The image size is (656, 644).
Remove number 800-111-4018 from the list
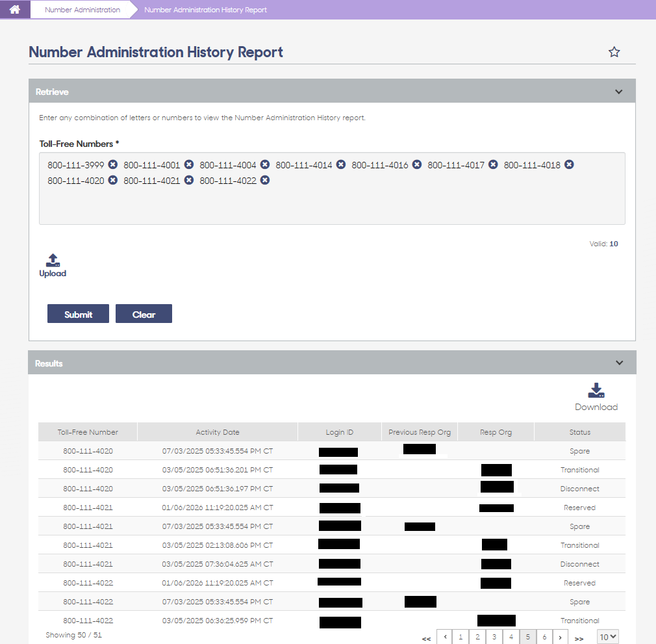569,164
